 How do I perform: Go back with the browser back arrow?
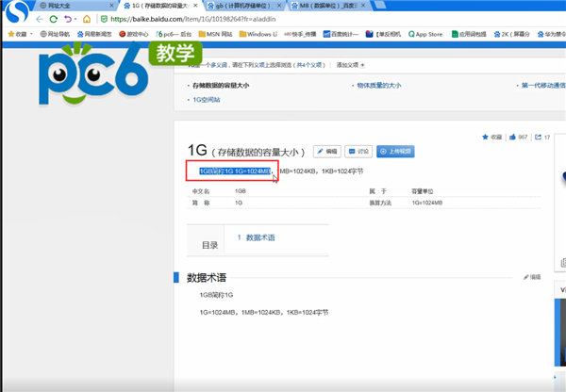(x=40, y=19)
